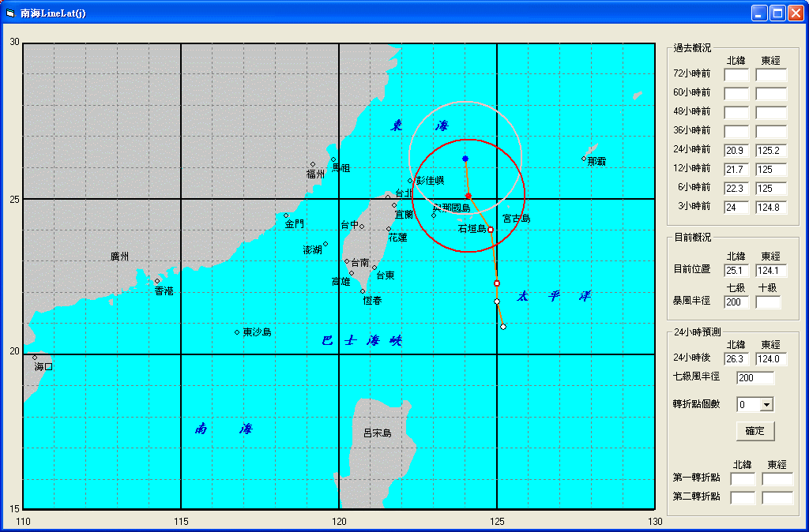Click the red square track marker near 石垣島
The image size is (809, 532).
pos(491,230)
